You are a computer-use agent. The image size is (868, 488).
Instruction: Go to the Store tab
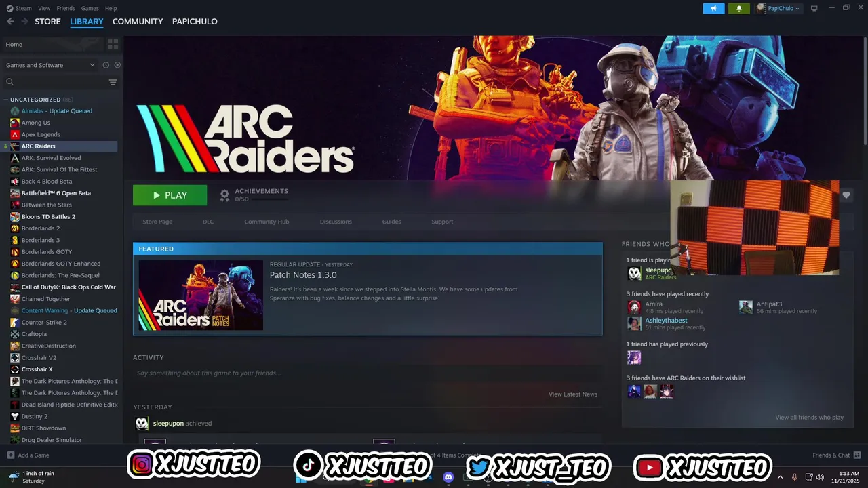(47, 22)
